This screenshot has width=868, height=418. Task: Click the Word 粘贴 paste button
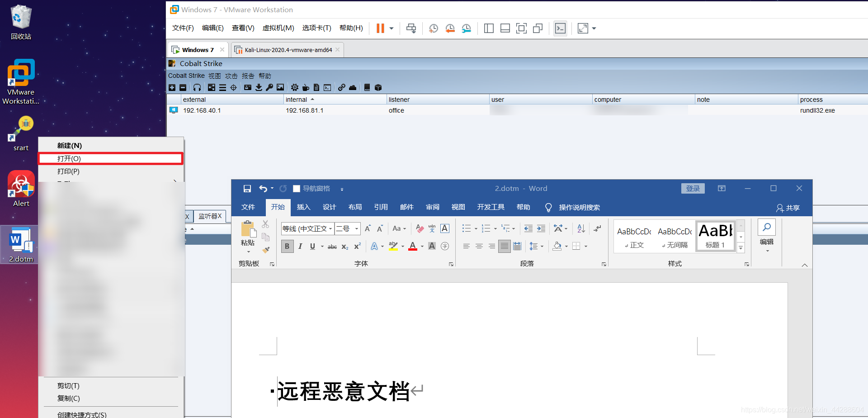point(248,236)
